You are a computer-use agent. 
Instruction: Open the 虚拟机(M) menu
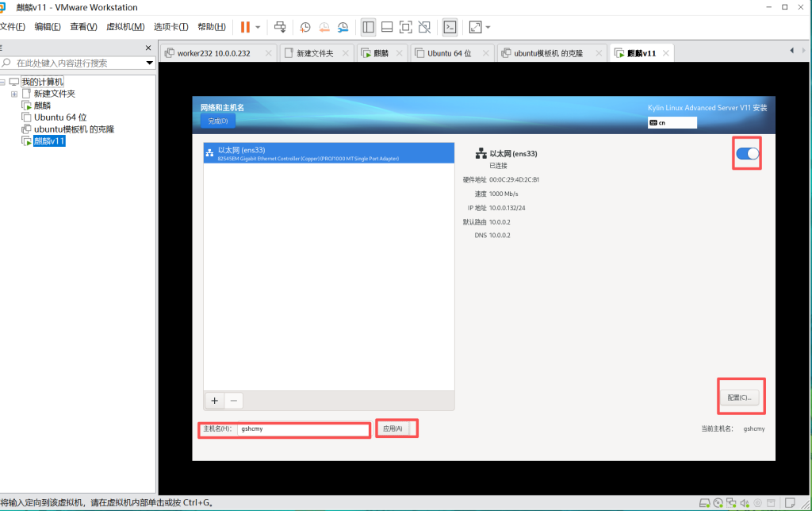pyautogui.click(x=125, y=27)
